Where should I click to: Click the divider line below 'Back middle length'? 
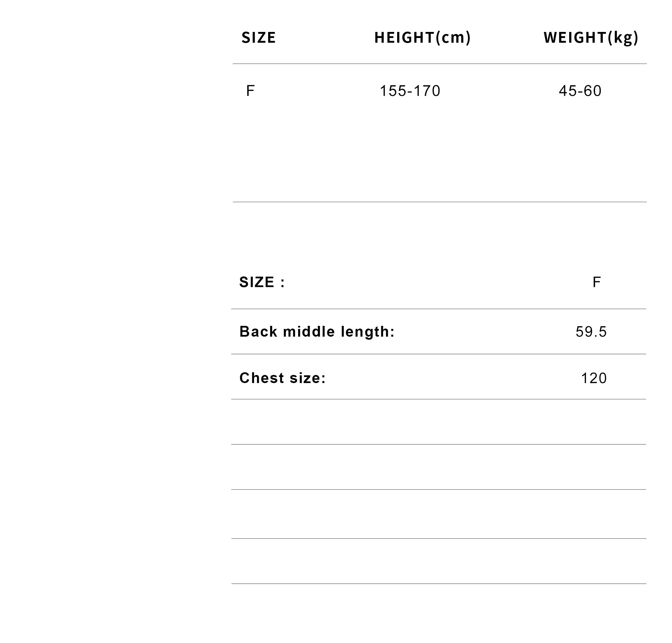[x=438, y=354]
